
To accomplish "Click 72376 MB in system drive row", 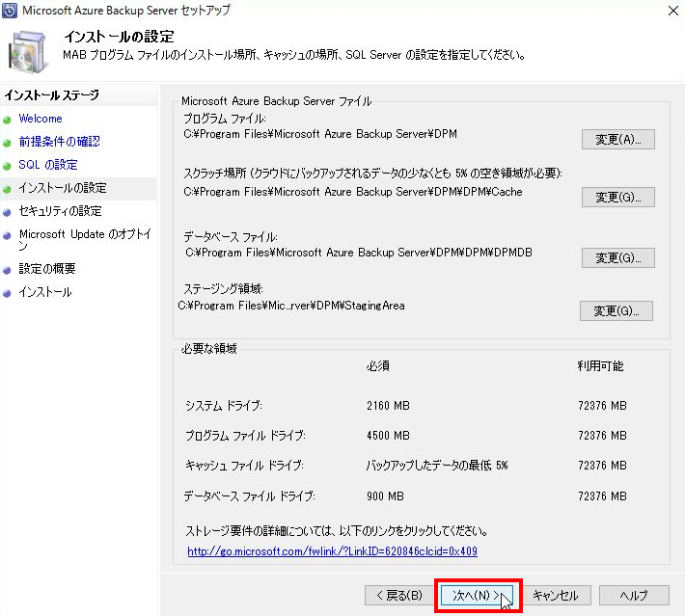I will (602, 406).
